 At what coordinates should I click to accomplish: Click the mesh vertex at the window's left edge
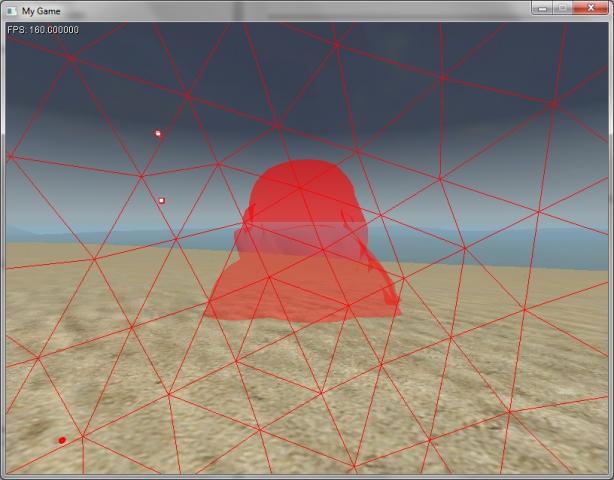click(x=10, y=155)
